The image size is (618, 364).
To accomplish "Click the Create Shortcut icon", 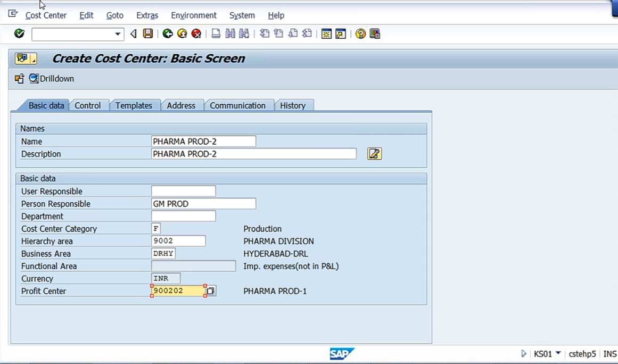I will click(x=341, y=34).
